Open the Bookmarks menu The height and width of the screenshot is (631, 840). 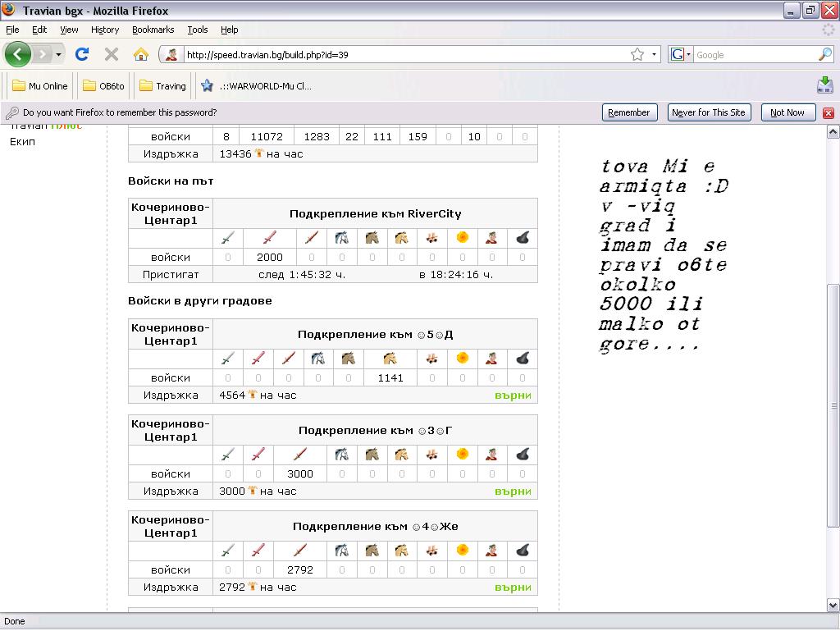(153, 30)
